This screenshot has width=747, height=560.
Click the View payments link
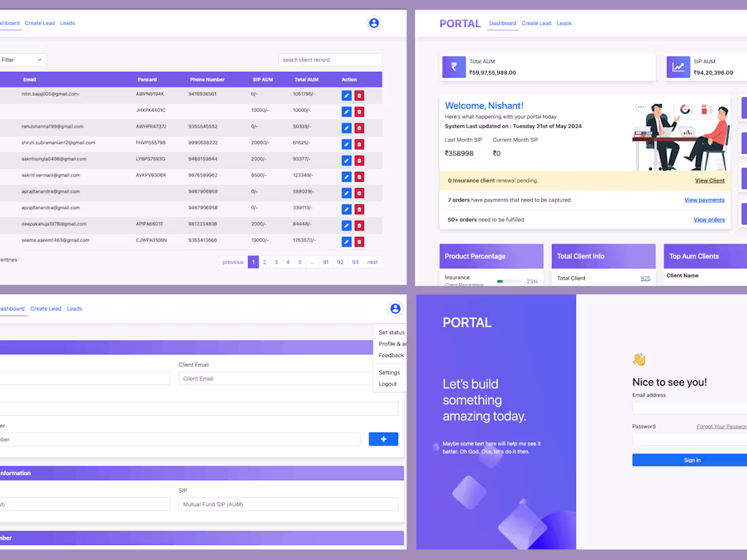(704, 200)
